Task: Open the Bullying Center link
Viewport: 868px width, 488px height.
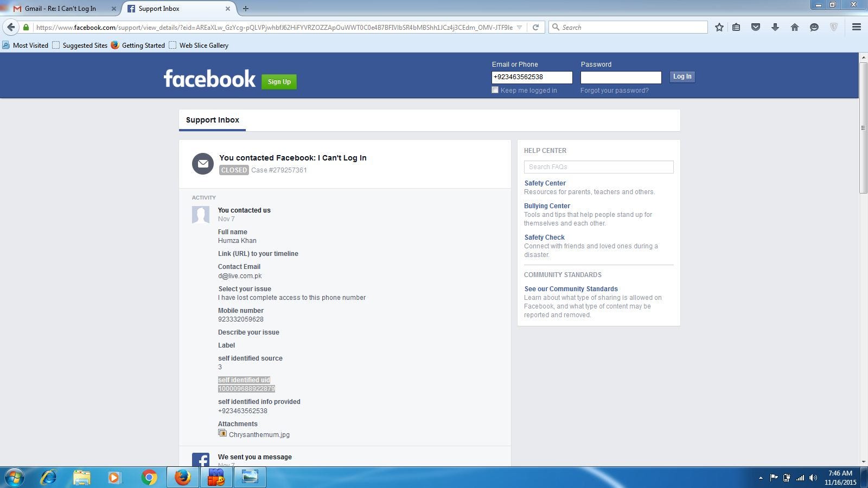Action: [547, 206]
